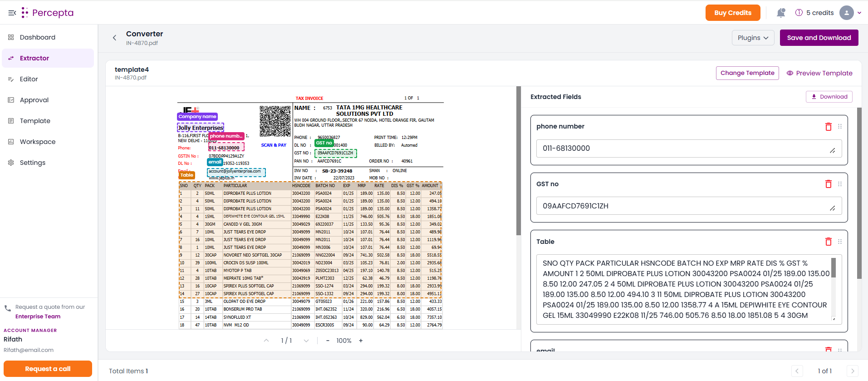Open Dashboard in the sidebar
The image size is (868, 381).
coord(48,37)
